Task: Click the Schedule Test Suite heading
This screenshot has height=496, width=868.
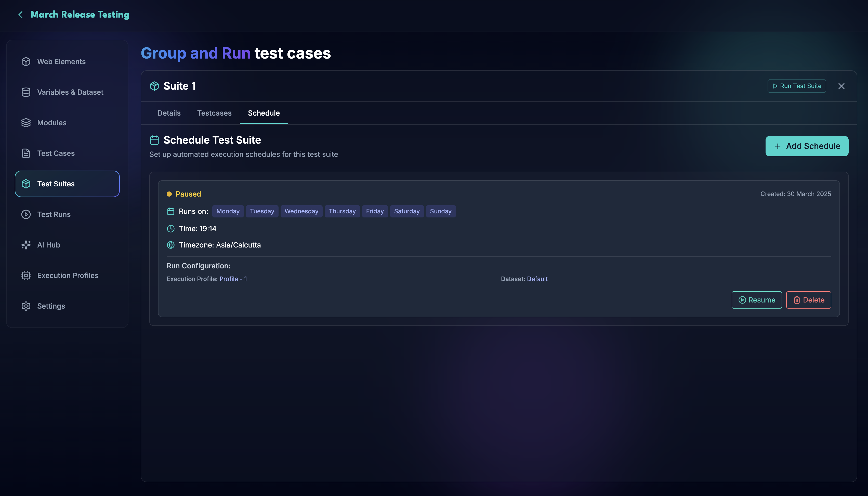Action: pos(212,140)
